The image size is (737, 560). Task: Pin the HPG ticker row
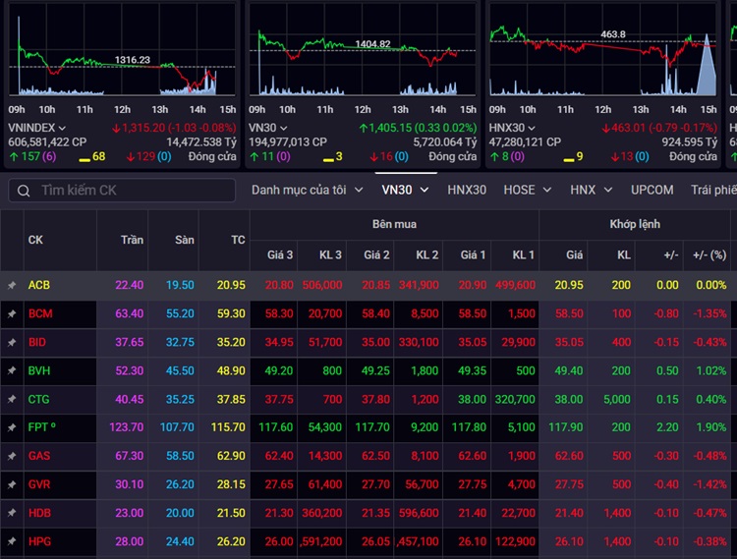(12, 541)
